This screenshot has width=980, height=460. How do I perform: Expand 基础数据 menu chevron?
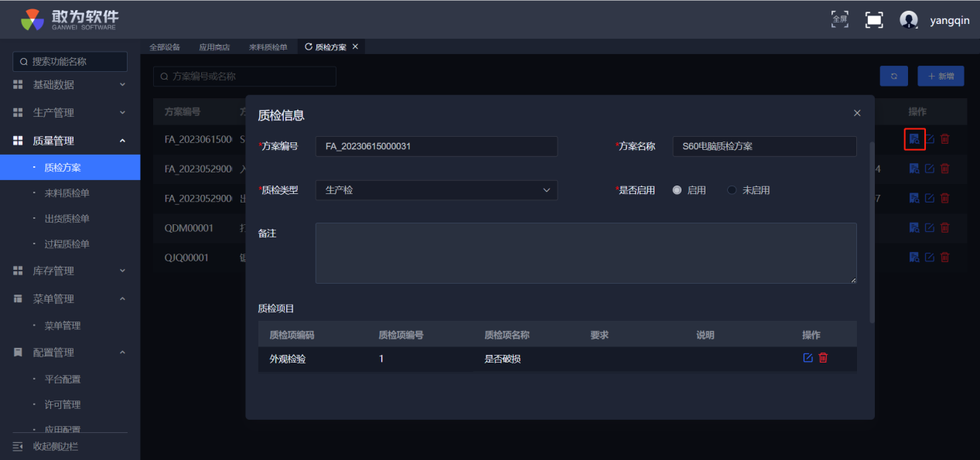[122, 85]
